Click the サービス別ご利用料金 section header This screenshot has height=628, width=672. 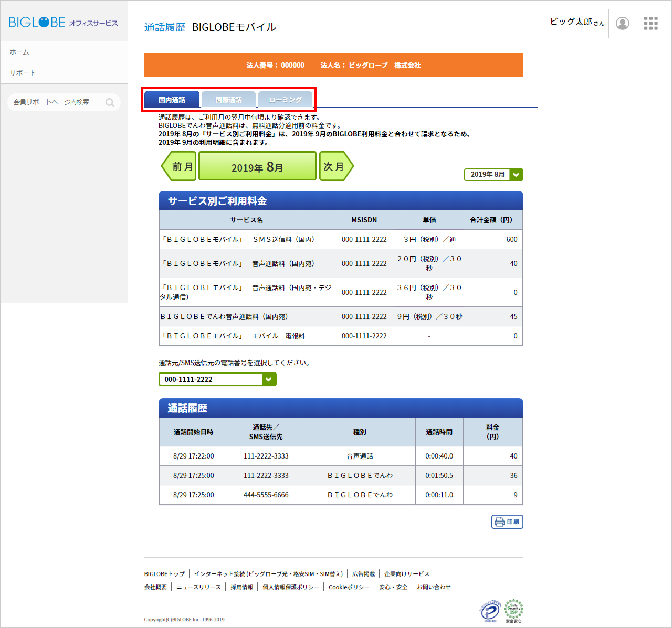click(341, 201)
